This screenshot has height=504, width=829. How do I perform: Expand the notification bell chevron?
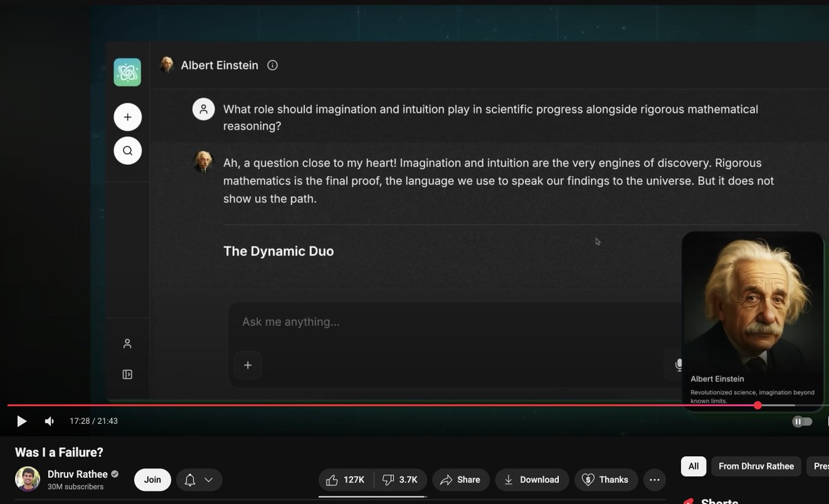click(209, 479)
